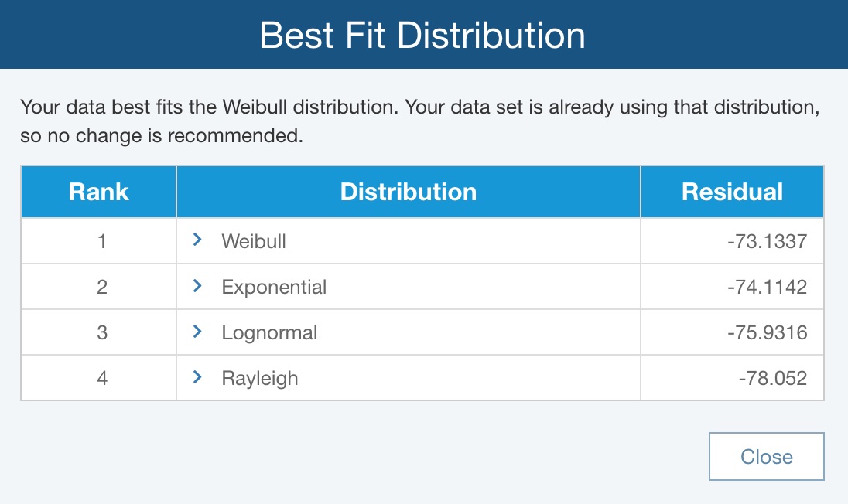The height and width of the screenshot is (504, 848).
Task: Click the residual value -75.9316
Action: pos(767,333)
